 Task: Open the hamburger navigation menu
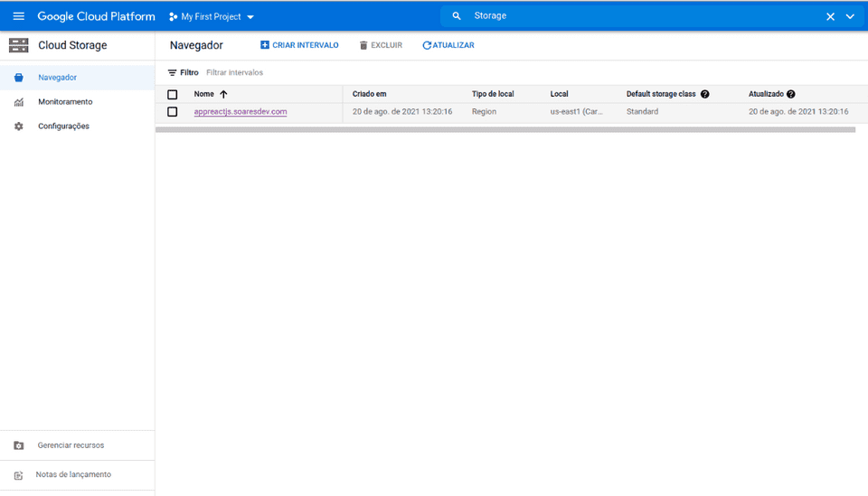[18, 16]
